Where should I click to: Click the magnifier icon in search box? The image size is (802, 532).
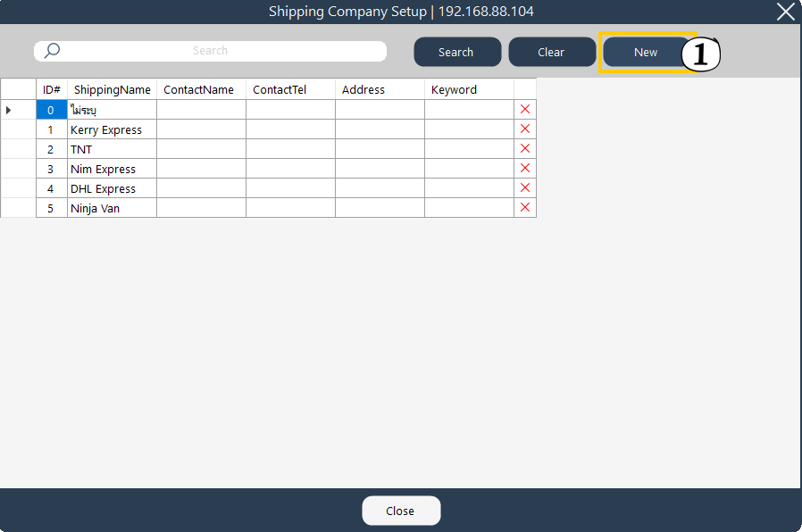pyautogui.click(x=52, y=51)
